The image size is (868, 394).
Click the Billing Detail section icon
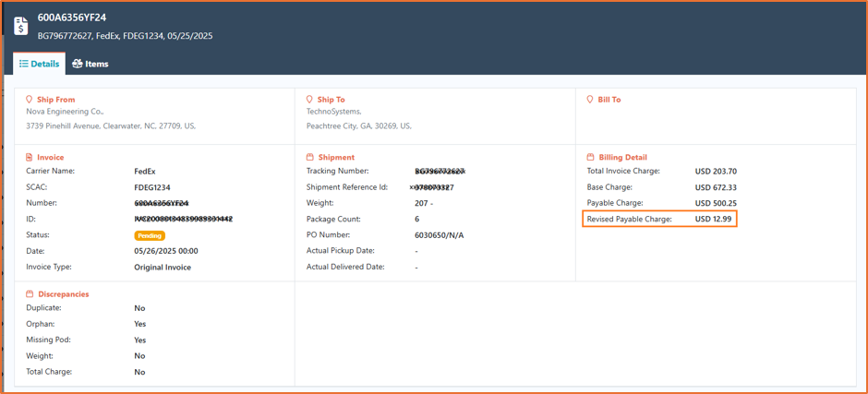point(590,157)
